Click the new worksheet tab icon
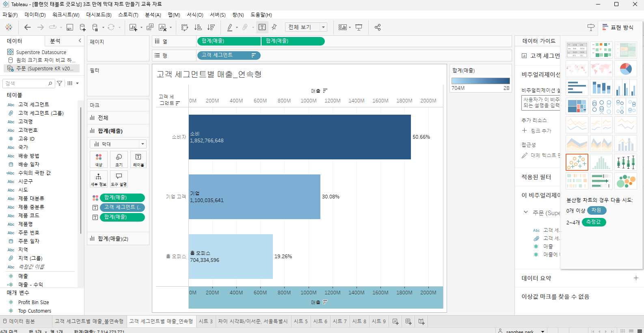This screenshot has width=644, height=333. (395, 322)
